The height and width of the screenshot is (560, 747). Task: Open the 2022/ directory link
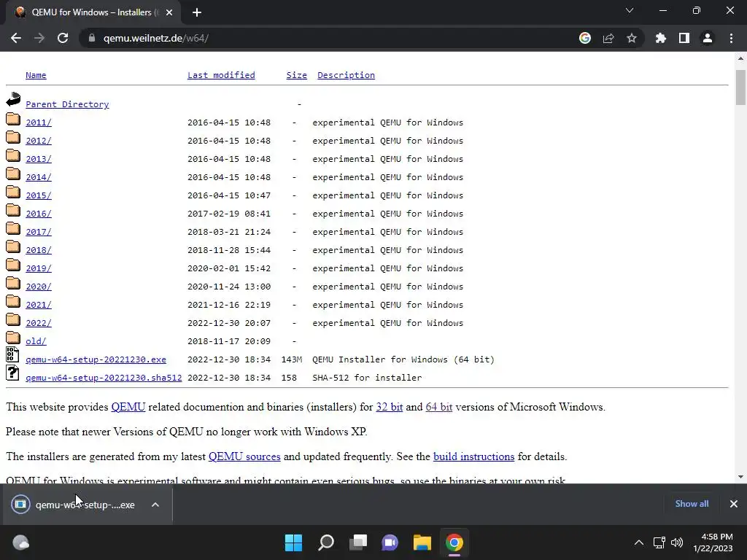[x=39, y=323]
